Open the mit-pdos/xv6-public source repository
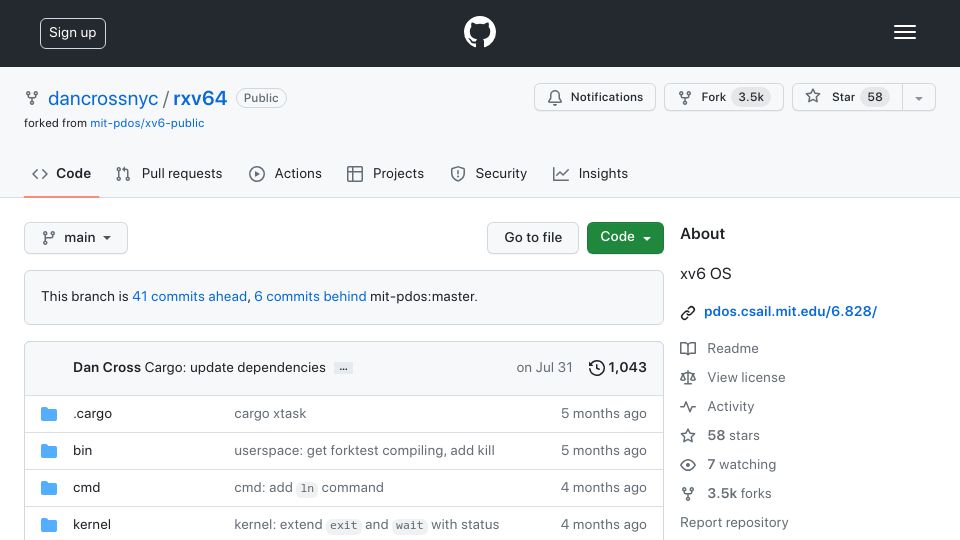960x540 pixels. pyautogui.click(x=147, y=123)
